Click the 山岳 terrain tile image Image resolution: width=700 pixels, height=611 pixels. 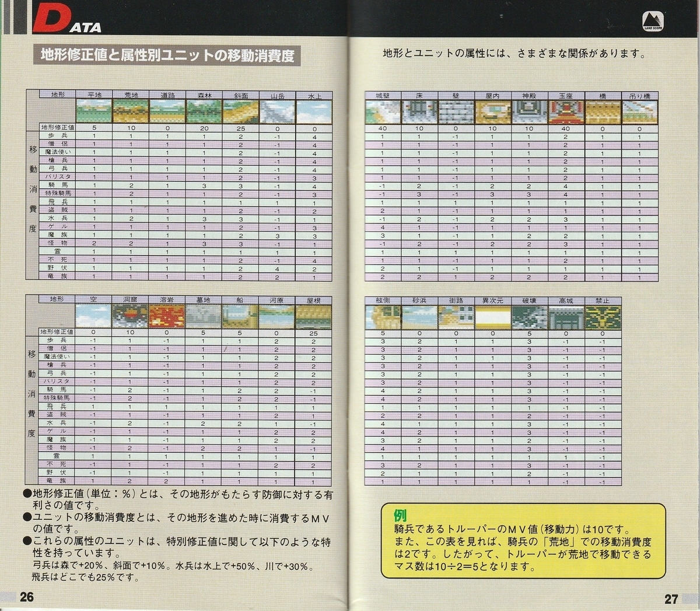[277, 111]
